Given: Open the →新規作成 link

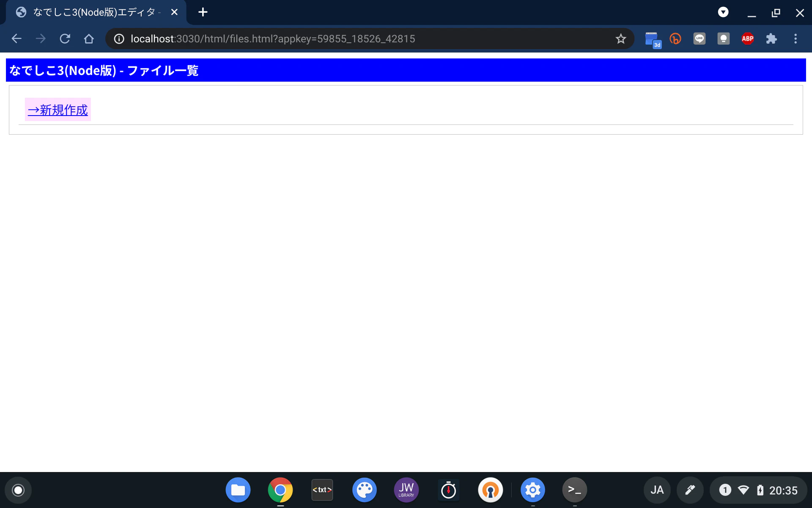Looking at the screenshot, I should coord(58,110).
